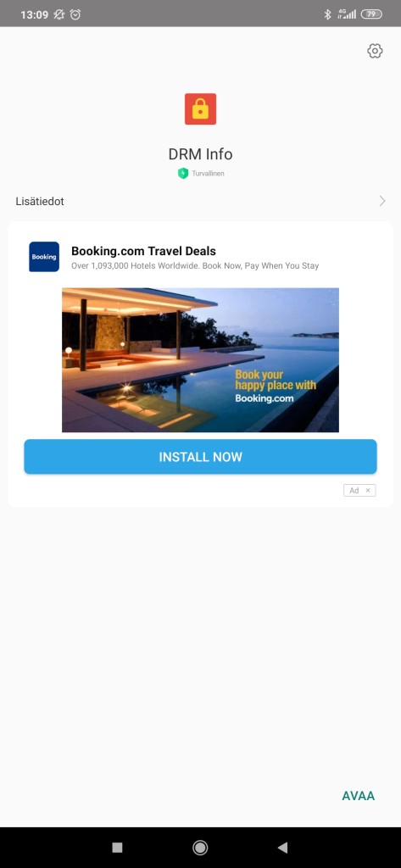The image size is (401, 868).
Task: Tap the Booking.com Travel Deals title
Action: click(x=143, y=251)
